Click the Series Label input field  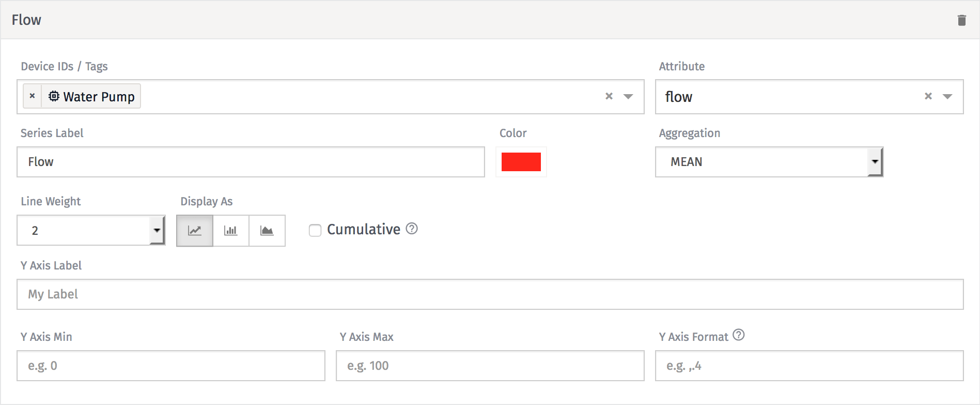point(251,162)
